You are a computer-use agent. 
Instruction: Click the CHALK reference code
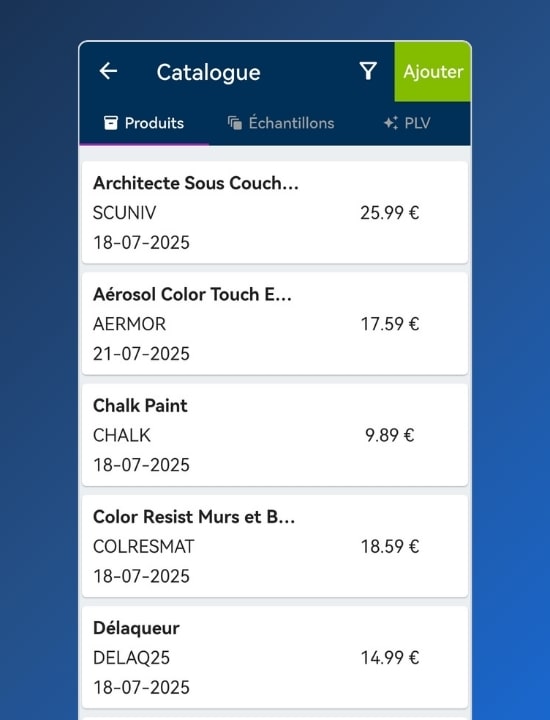[122, 435]
